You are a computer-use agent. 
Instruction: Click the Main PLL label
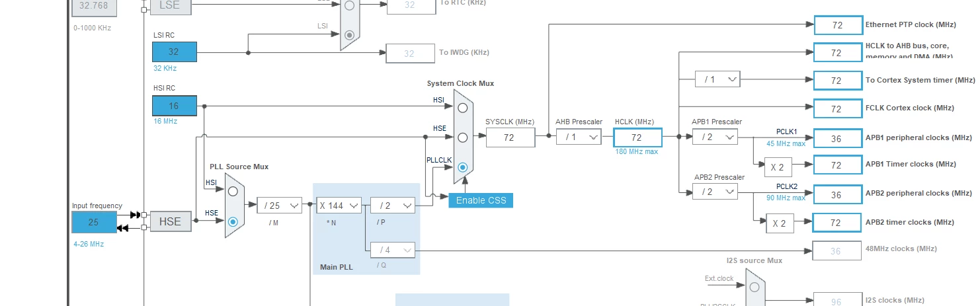pyautogui.click(x=337, y=267)
